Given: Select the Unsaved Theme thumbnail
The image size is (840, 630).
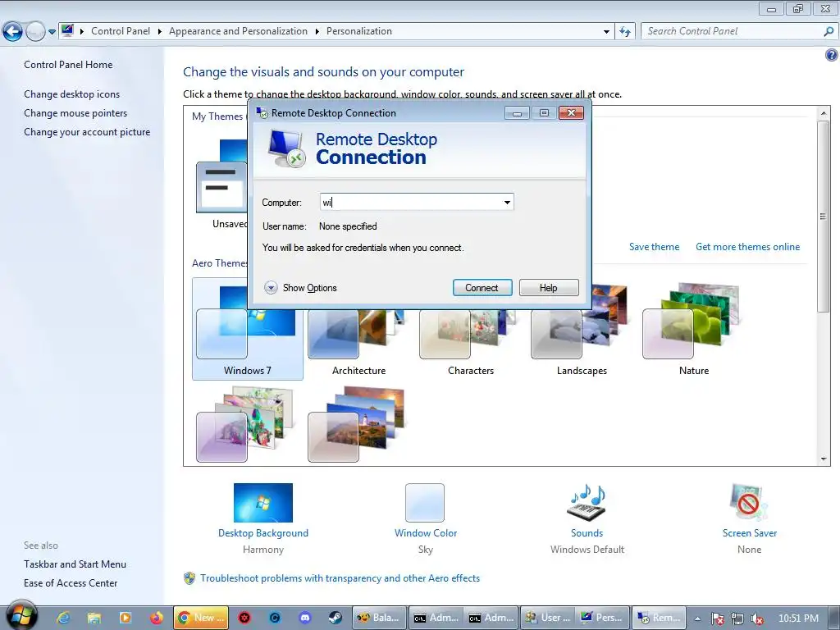Looking at the screenshot, I should pyautogui.click(x=221, y=185).
